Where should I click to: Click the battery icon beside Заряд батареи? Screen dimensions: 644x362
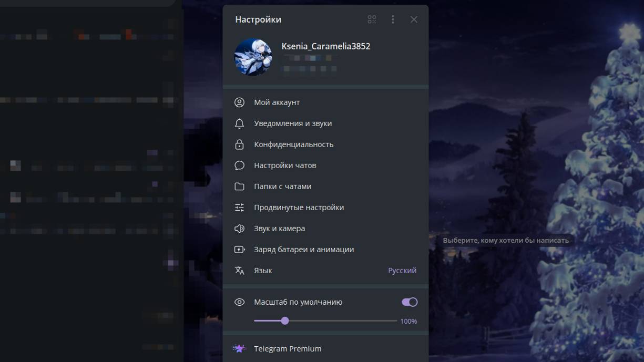pos(239,250)
